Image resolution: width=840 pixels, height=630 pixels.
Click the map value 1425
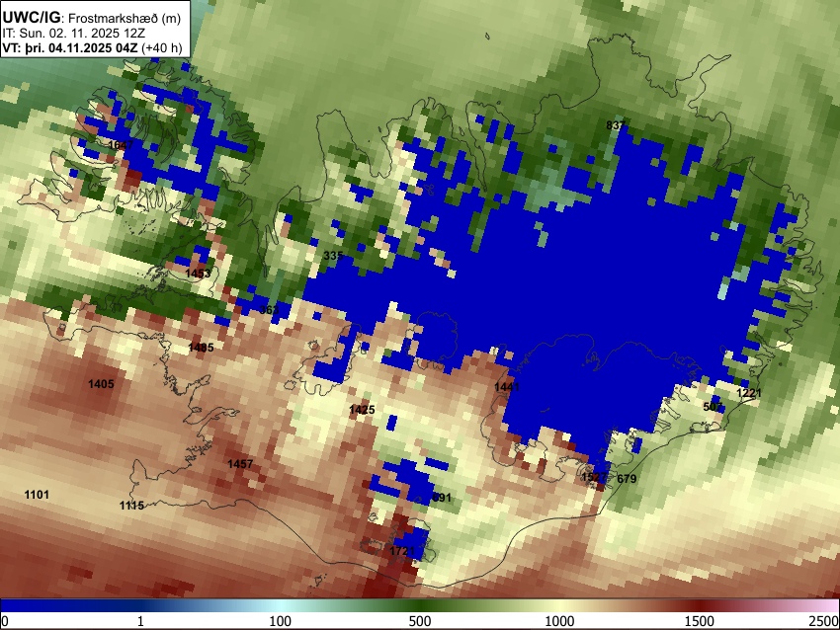(362, 410)
